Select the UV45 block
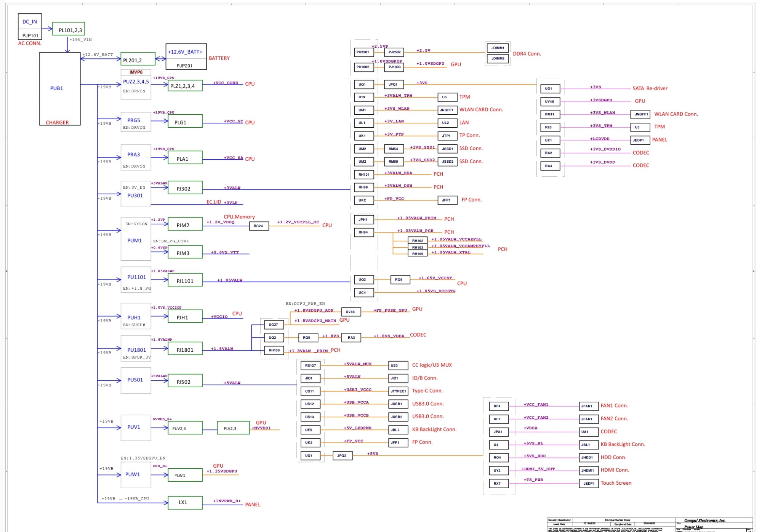Image resolution: width=762 pixels, height=532 pixels. click(x=550, y=101)
